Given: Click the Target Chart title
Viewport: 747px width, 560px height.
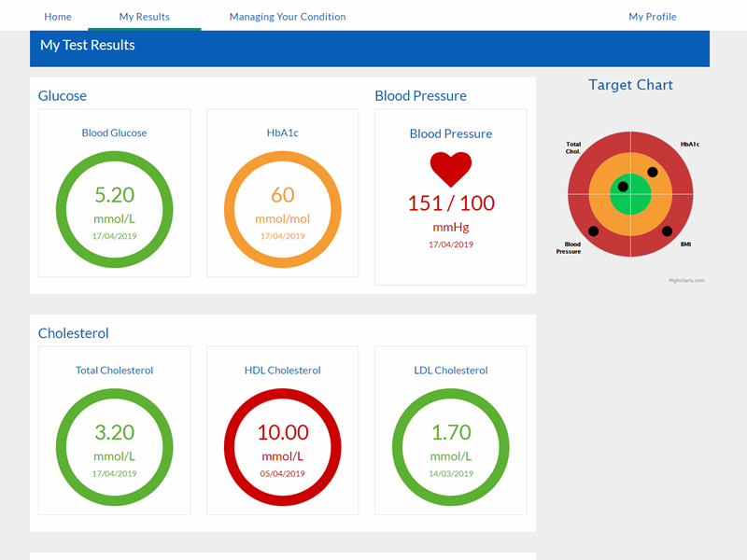Looking at the screenshot, I should point(630,85).
